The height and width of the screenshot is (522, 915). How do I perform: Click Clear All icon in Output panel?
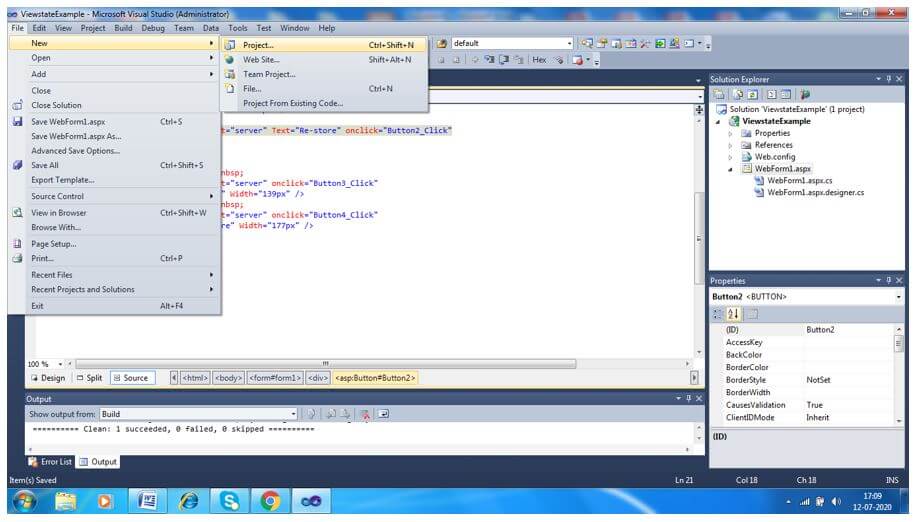(365, 414)
